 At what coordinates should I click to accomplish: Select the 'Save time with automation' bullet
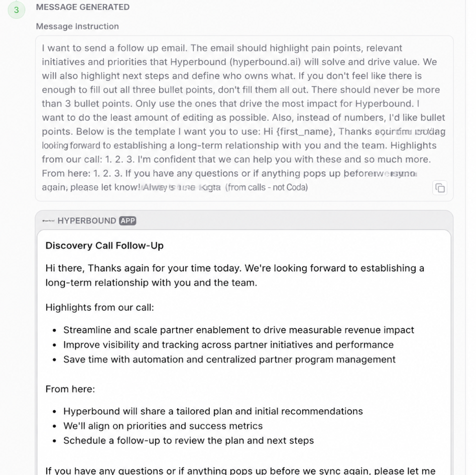[229, 360]
